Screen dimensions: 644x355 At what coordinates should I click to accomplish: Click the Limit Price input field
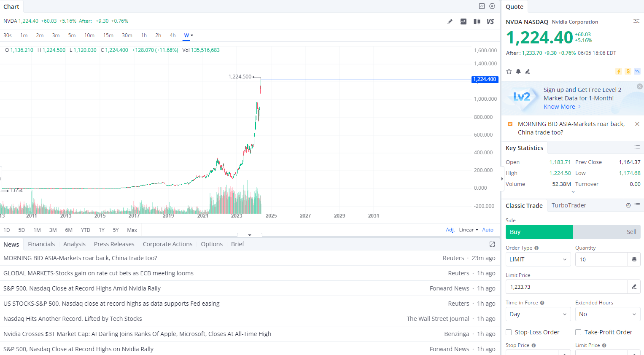(567, 287)
